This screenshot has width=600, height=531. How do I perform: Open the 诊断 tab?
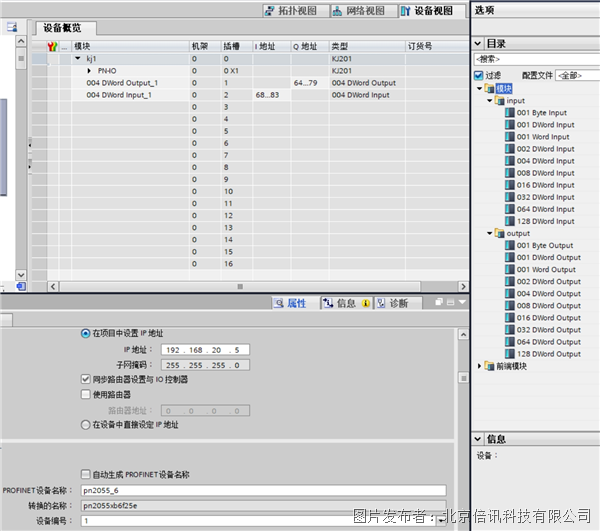click(x=398, y=303)
